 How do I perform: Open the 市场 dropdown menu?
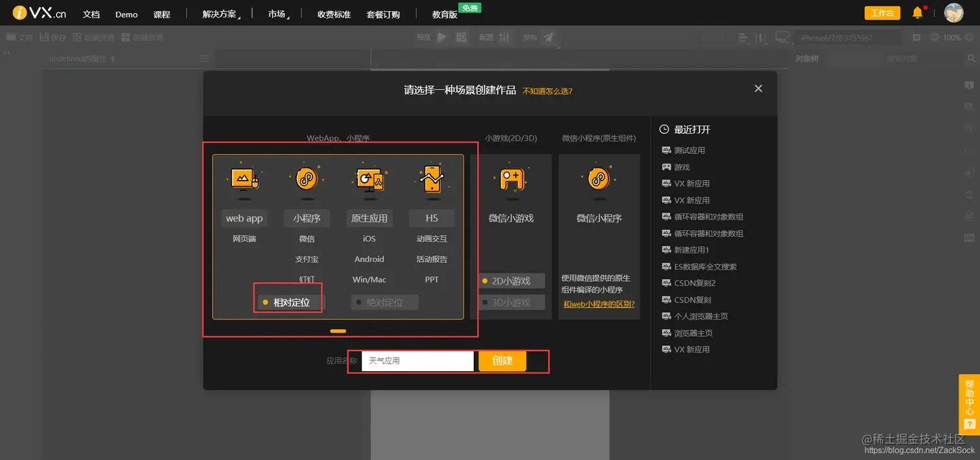point(275,13)
